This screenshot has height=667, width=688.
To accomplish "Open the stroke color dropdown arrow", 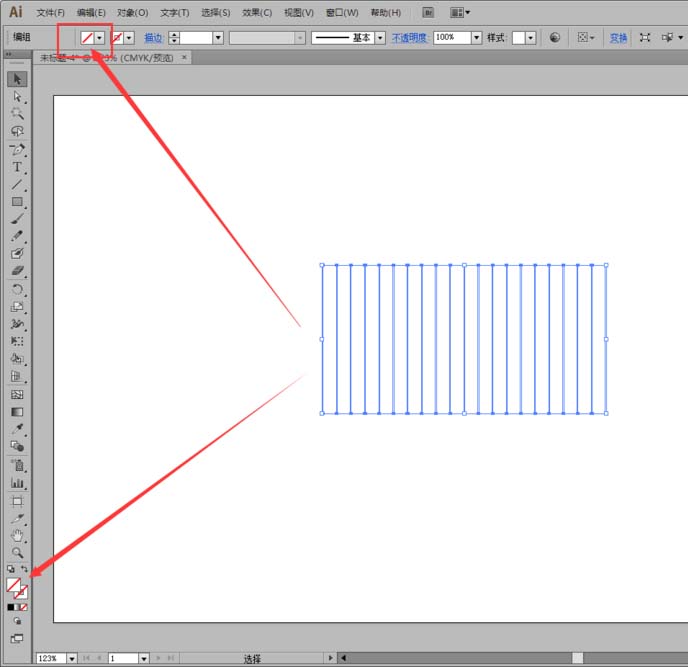I will pyautogui.click(x=129, y=38).
